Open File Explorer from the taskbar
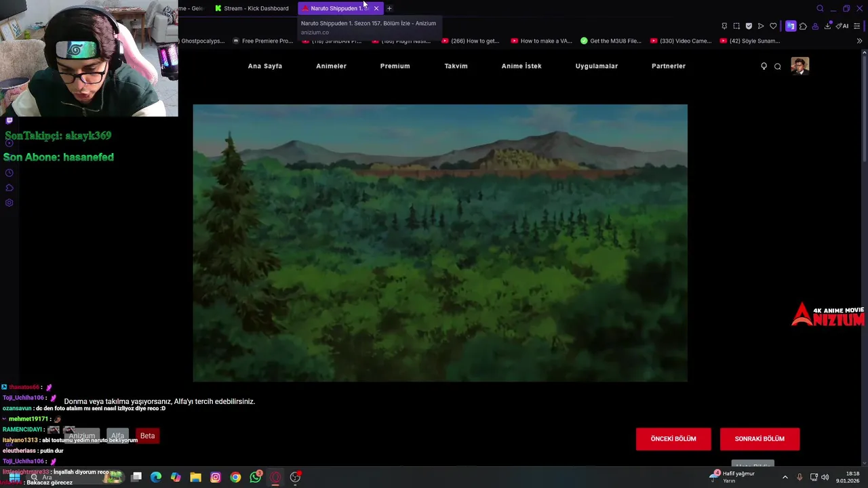Screen dimensions: 868x488 (x=195, y=477)
